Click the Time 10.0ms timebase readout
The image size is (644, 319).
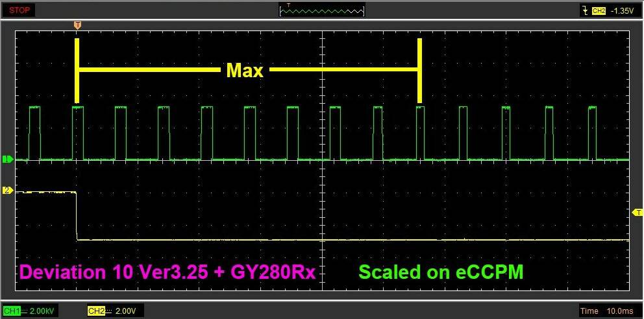coord(610,312)
